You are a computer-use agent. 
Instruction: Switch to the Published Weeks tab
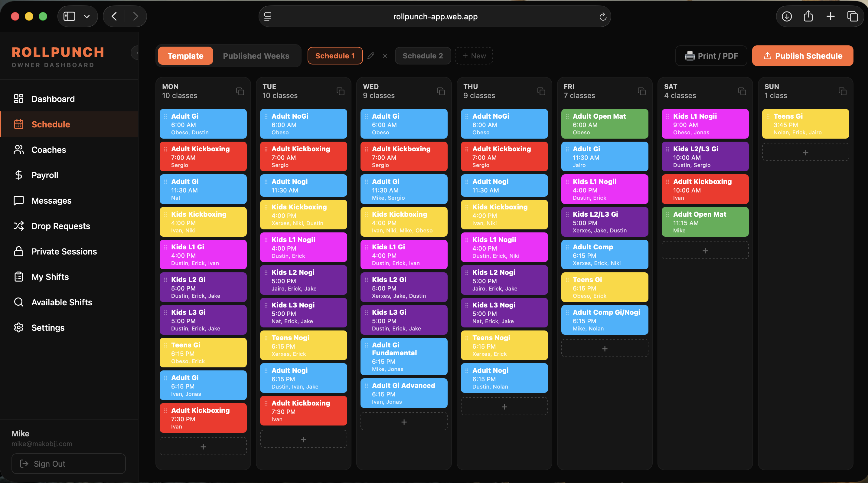(256, 56)
